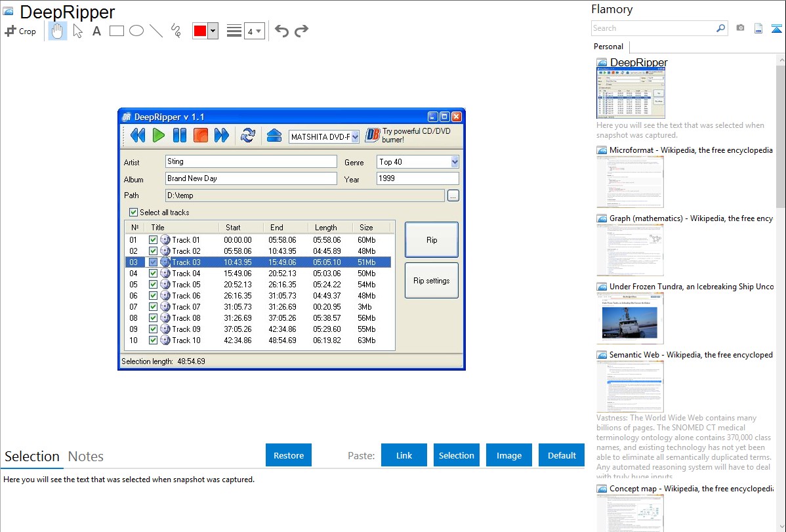Select the text annotation tool
Image resolution: width=786 pixels, height=532 pixels.
pos(96,31)
